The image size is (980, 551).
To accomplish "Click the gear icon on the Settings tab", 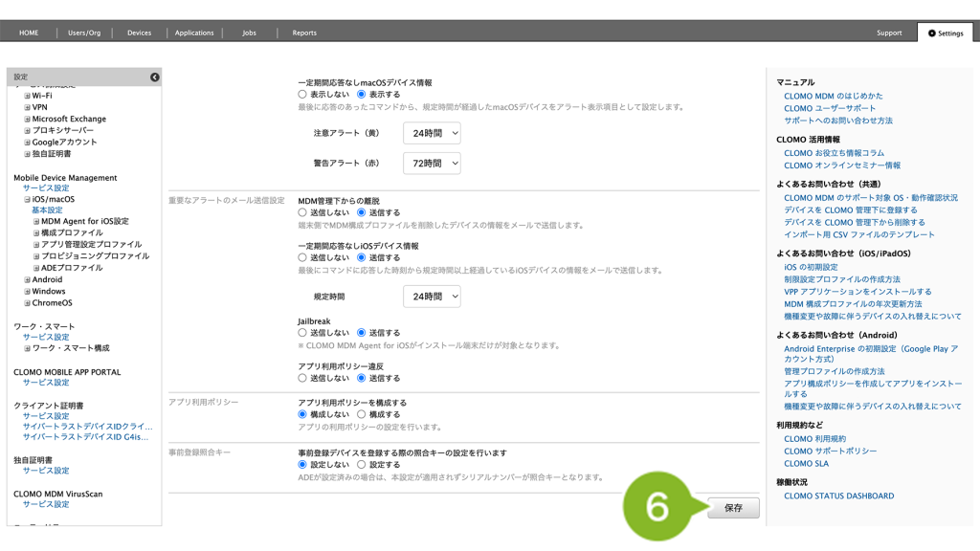I will coord(932,33).
